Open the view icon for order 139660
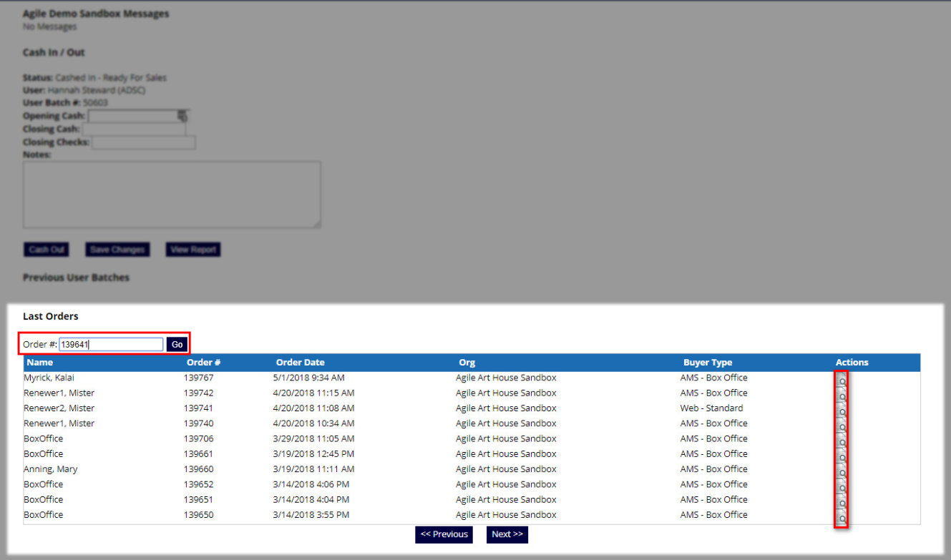Viewport: 951px width, 560px height. (x=842, y=472)
